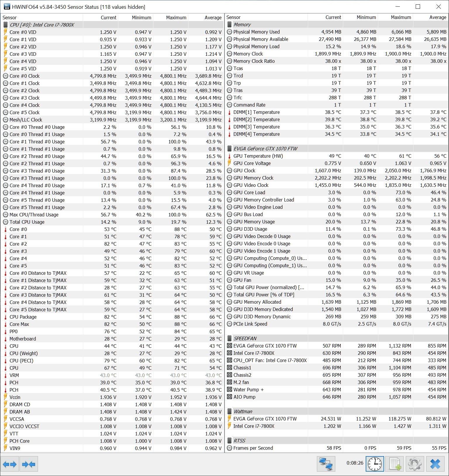Screen dimensions: 449x476
Task: Open the network remote monitoring icon
Action: pos(326,464)
